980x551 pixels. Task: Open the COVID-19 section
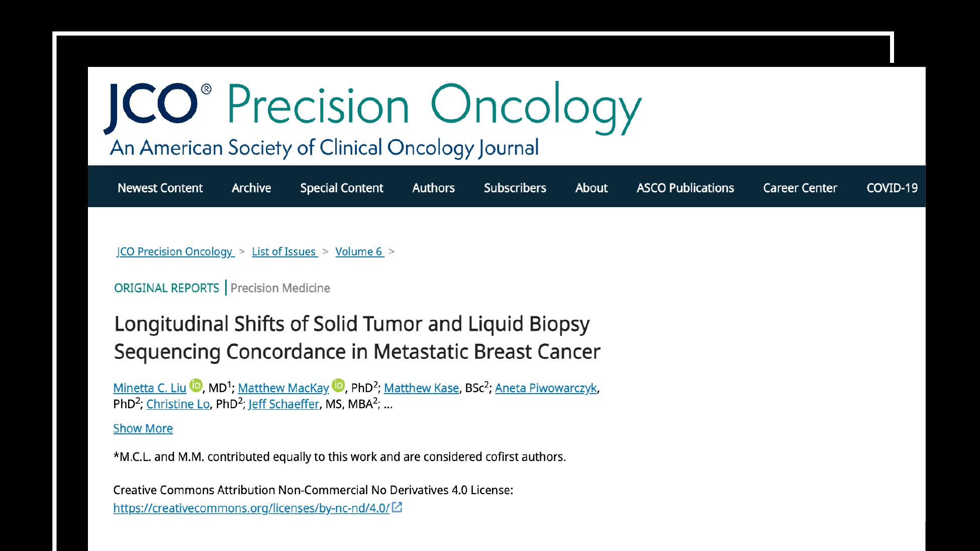[x=892, y=188]
